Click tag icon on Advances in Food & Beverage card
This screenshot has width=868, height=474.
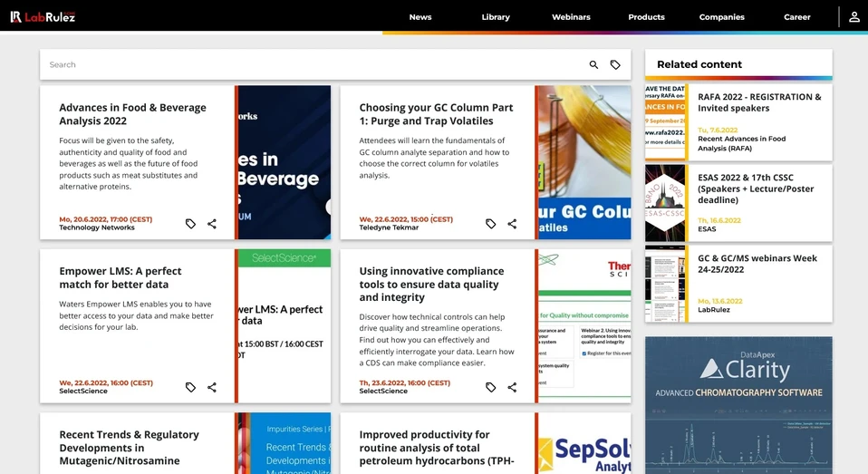tap(190, 224)
